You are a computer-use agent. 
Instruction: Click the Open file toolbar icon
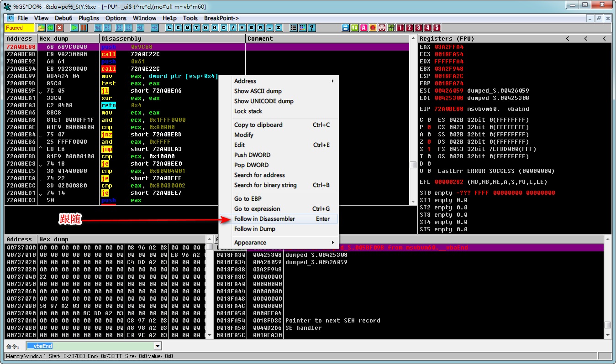point(41,28)
